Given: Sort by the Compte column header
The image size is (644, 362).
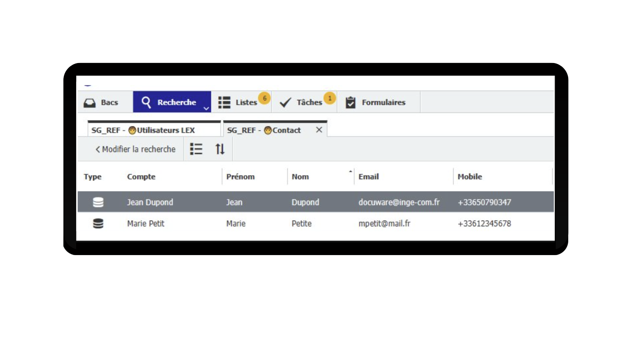Looking at the screenshot, I should (141, 177).
